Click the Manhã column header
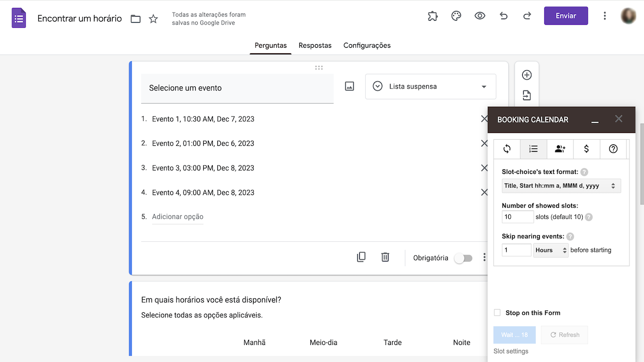This screenshot has height=362, width=644. pyautogui.click(x=255, y=342)
